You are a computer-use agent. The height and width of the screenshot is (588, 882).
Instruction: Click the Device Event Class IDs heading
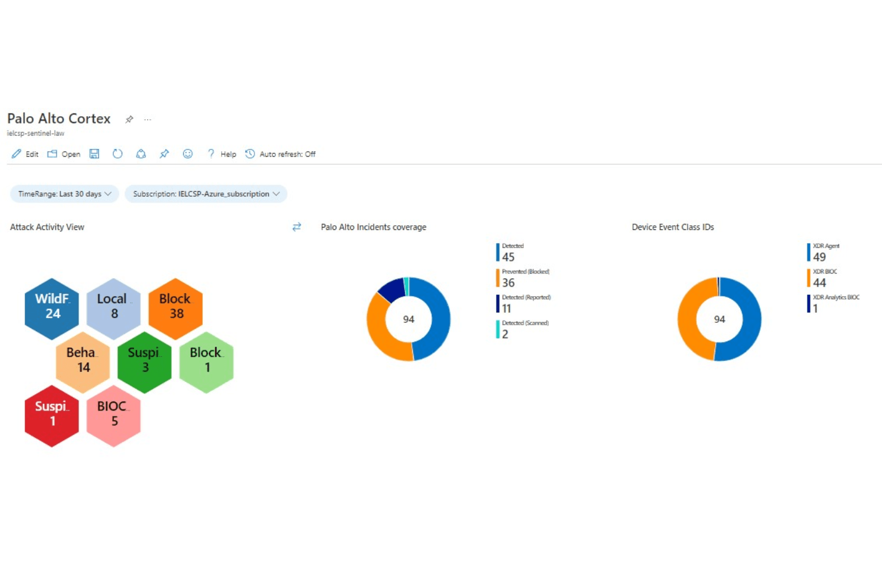coord(673,227)
